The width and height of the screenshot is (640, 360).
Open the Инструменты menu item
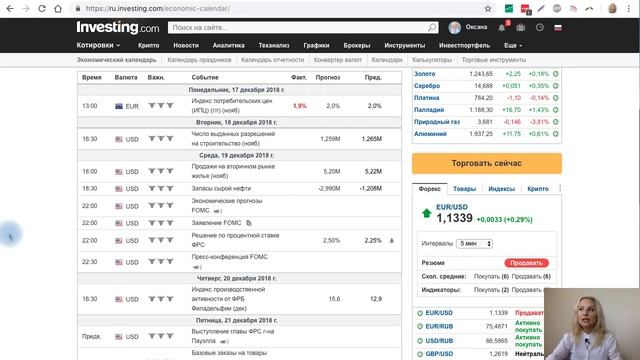(x=404, y=45)
